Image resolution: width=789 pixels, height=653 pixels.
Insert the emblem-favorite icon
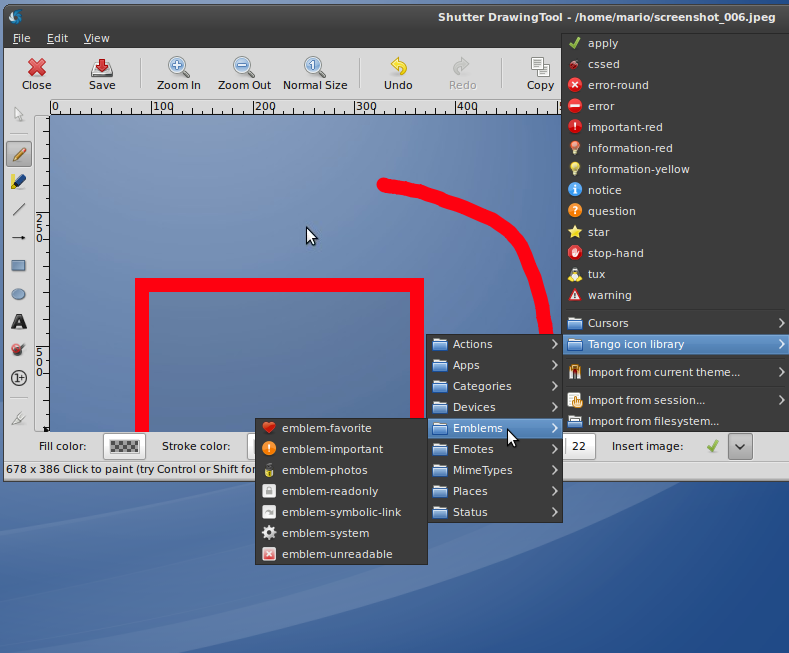[x=326, y=428]
